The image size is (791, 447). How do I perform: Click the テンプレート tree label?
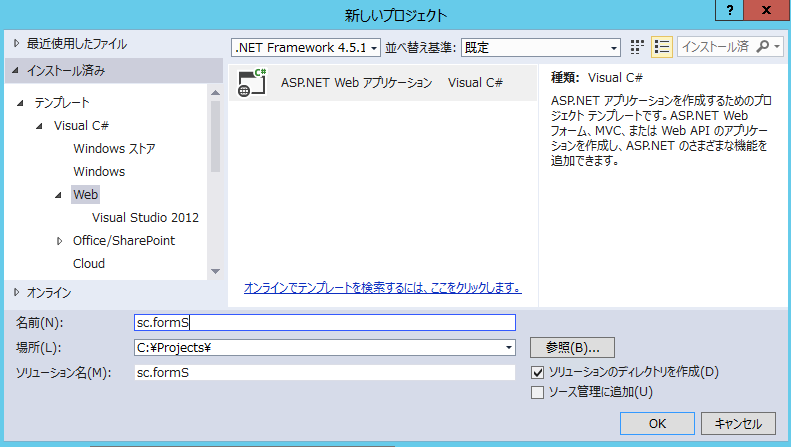[x=62, y=103]
